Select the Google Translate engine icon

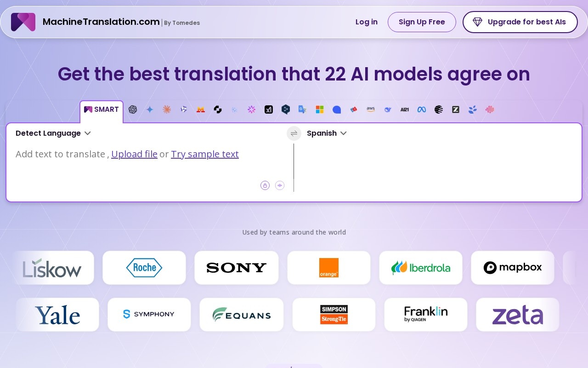pos(302,109)
